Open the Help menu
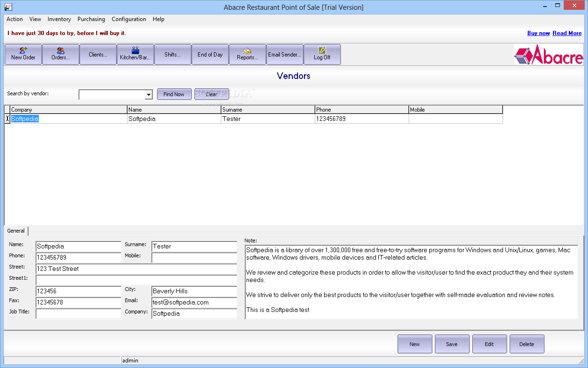This screenshot has height=368, width=588. [x=158, y=19]
